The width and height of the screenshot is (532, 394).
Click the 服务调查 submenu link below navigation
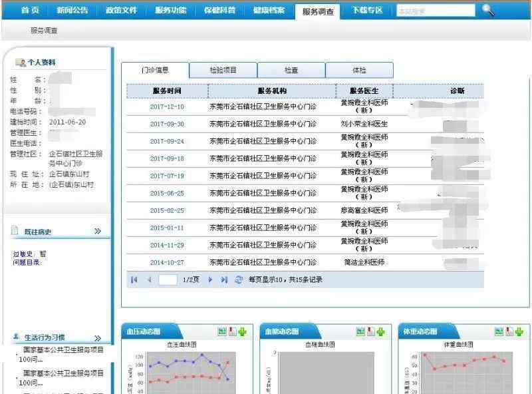44,31
